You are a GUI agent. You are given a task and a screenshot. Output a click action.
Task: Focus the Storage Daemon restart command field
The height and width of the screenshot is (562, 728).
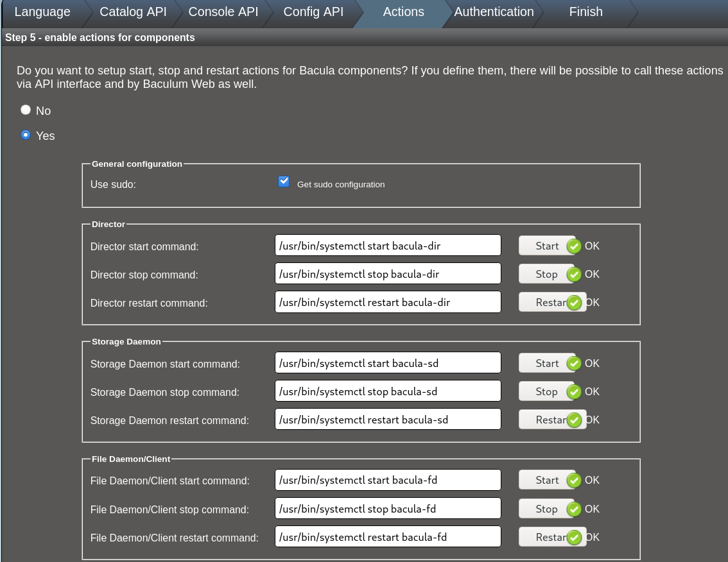click(x=388, y=420)
